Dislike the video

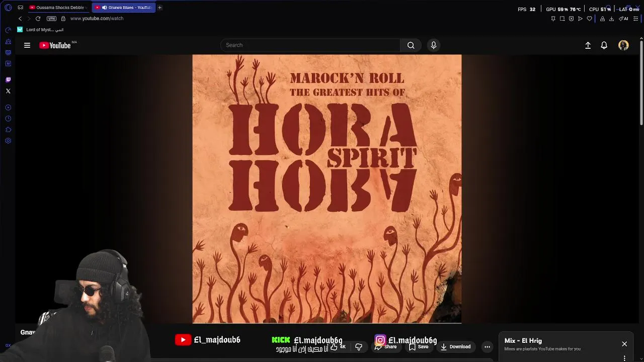pyautogui.click(x=359, y=347)
